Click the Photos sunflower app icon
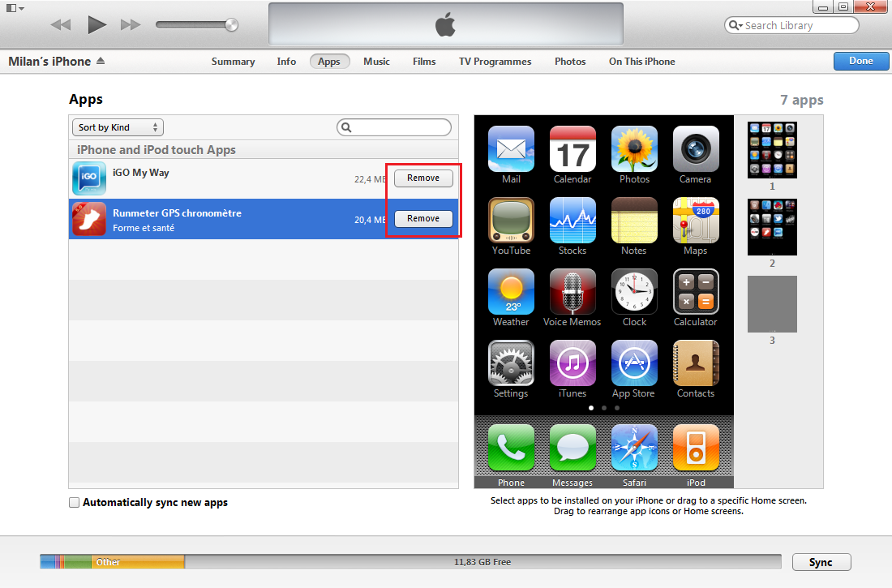The height and width of the screenshot is (588, 892). (x=634, y=149)
